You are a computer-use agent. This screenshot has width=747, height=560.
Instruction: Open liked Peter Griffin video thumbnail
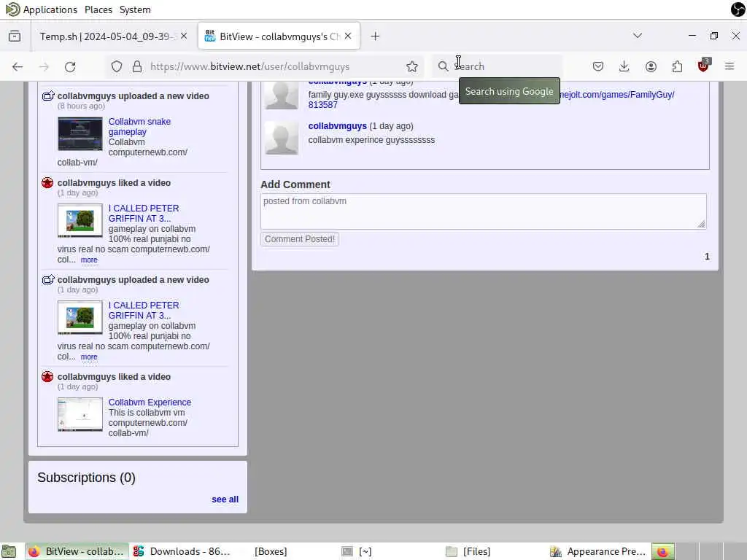pyautogui.click(x=80, y=220)
